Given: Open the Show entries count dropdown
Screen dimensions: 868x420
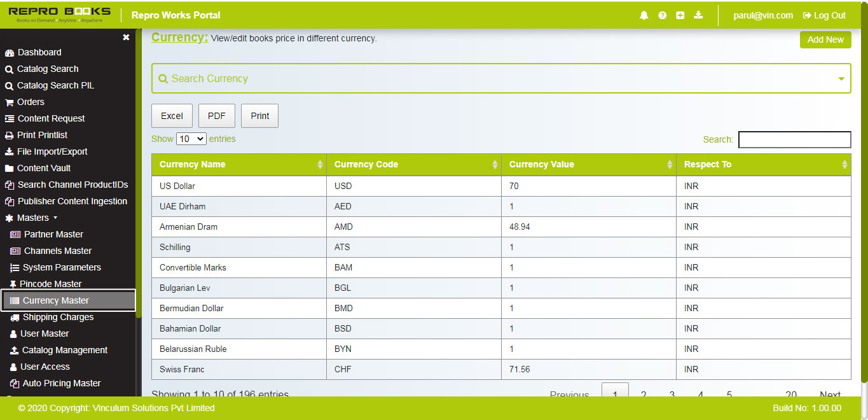Looking at the screenshot, I should tap(191, 139).
